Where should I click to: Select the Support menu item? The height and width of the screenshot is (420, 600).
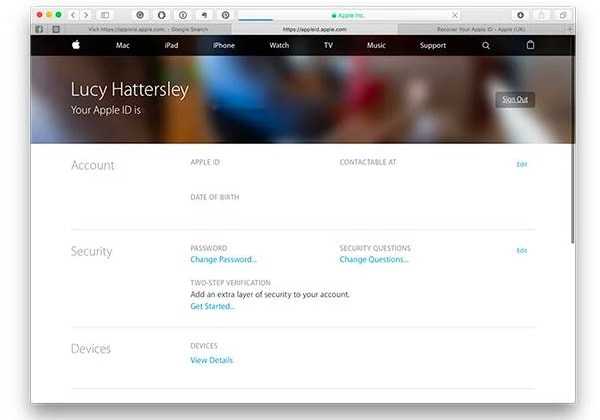[x=432, y=45]
